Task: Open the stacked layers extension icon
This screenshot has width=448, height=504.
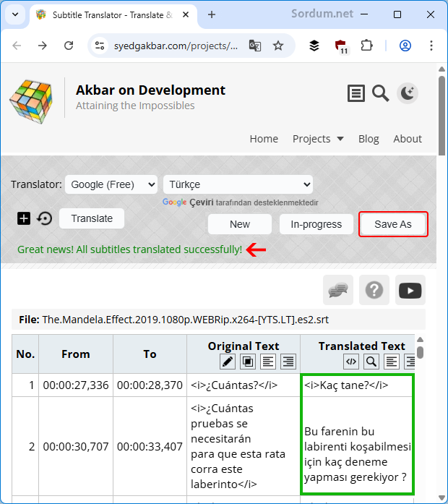Action: click(x=314, y=46)
